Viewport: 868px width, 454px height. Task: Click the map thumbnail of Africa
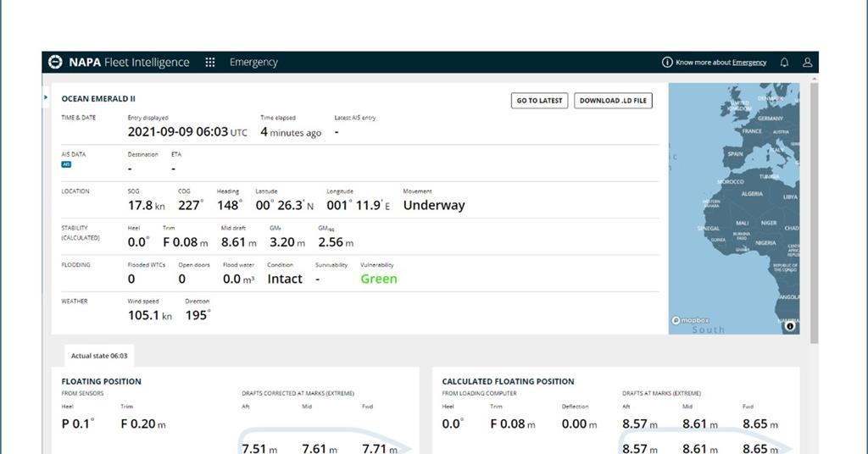point(733,208)
